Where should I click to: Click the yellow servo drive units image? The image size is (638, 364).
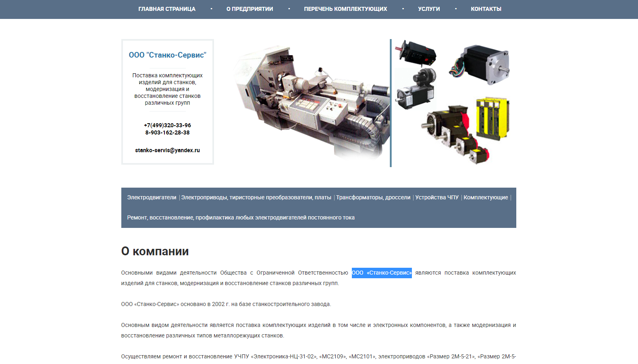(493, 118)
